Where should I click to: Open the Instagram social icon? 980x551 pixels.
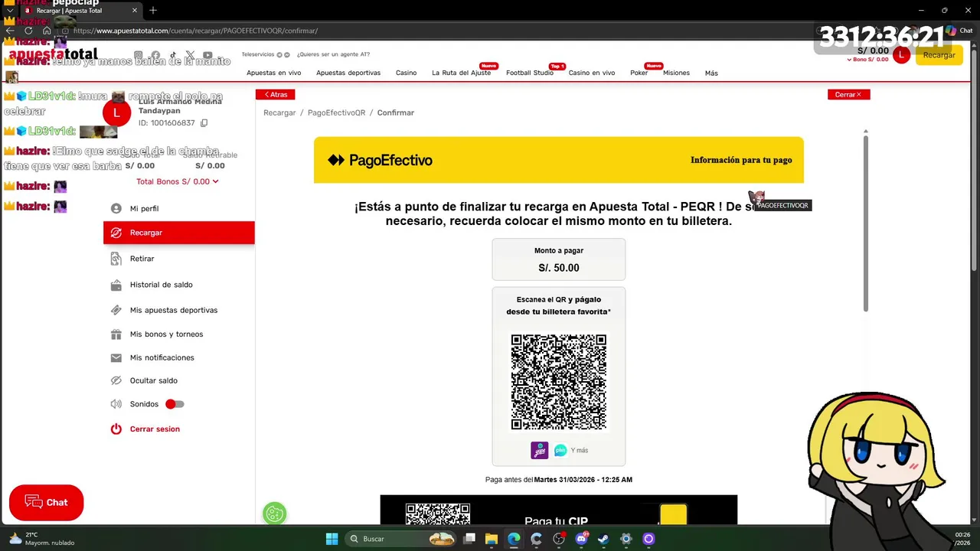[138, 55]
